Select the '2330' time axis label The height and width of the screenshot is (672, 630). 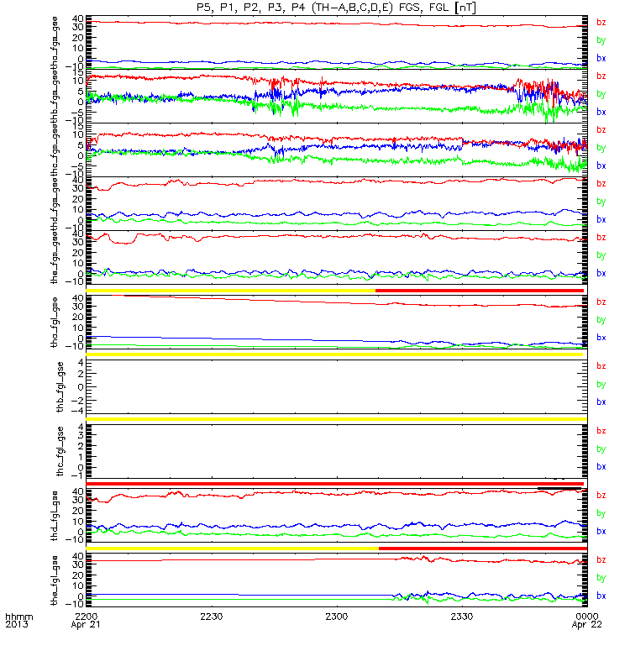coord(462,617)
